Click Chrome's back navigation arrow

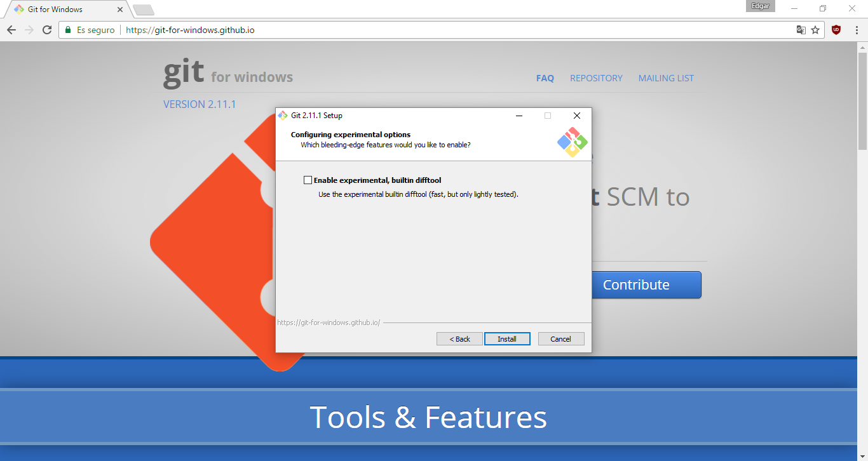pos(11,30)
